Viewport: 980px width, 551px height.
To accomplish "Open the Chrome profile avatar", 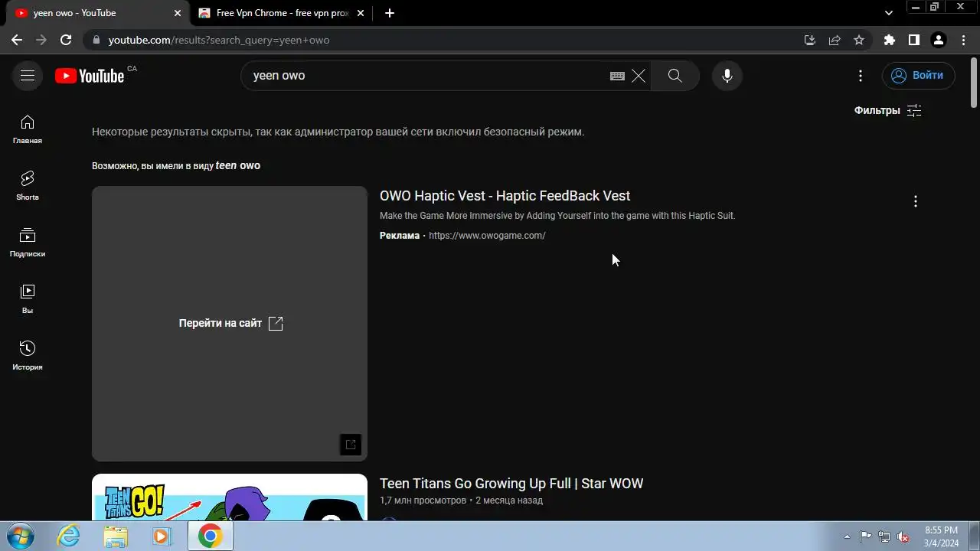I will coord(939,40).
